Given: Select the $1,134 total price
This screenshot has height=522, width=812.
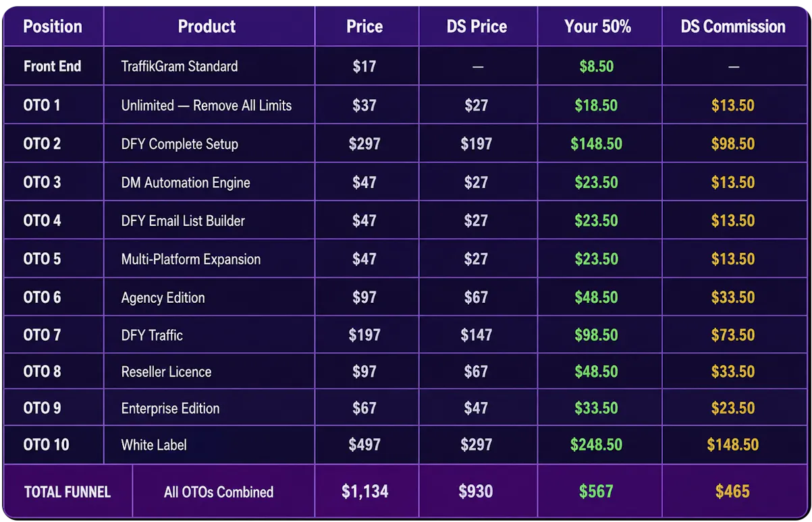Looking at the screenshot, I should coord(365,492).
